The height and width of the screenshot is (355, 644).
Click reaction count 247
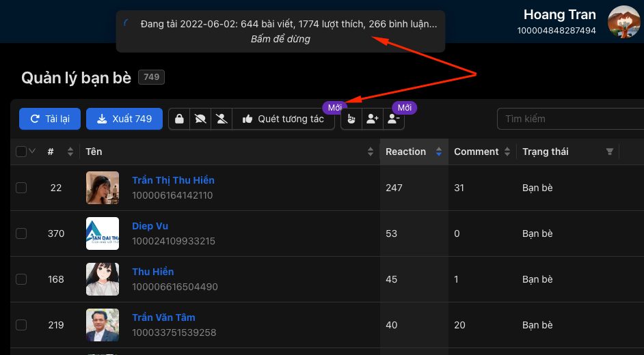coord(394,188)
